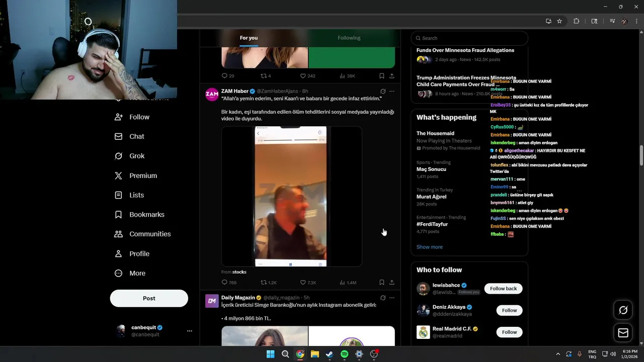Click the Post button
Image resolution: width=644 pixels, height=362 pixels.
(149, 298)
